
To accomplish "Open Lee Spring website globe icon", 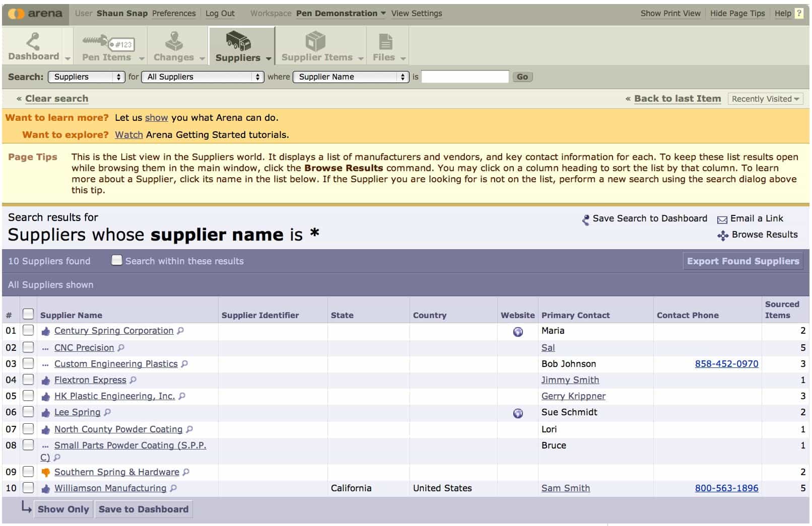I will 518,413.
